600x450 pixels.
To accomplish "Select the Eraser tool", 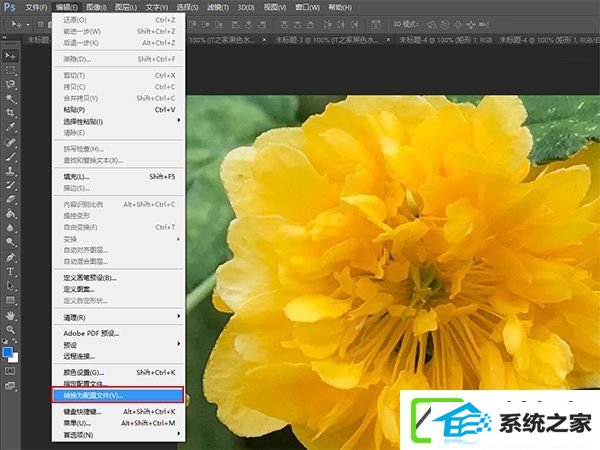I will [10, 199].
